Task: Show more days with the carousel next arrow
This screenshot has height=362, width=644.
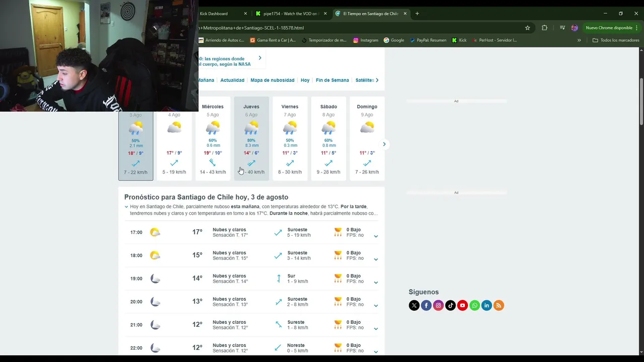Action: tap(384, 144)
